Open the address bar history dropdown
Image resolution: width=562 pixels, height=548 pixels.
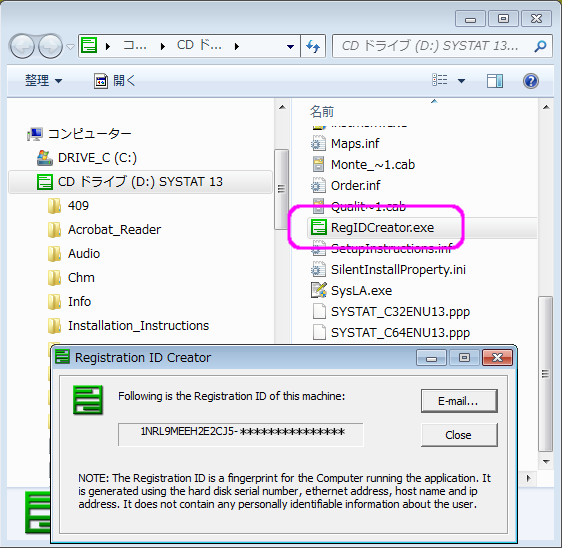pos(290,47)
